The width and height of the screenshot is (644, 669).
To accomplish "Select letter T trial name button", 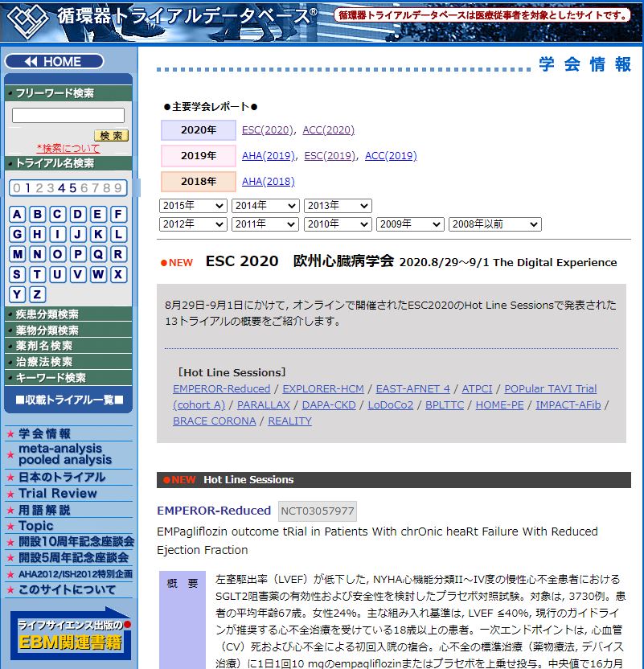I will tap(38, 274).
